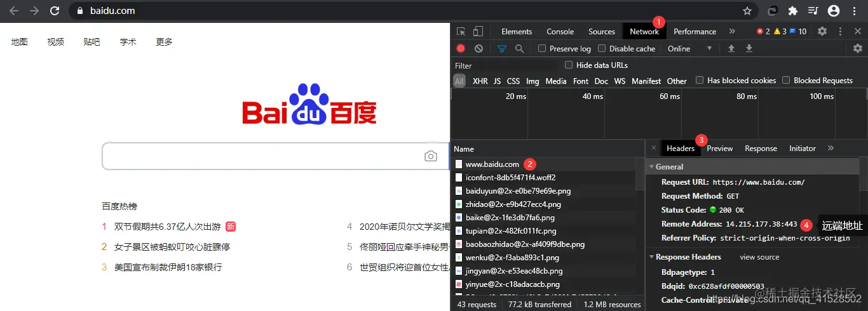Show more DevTools panels chevron
868x311 pixels.
click(x=732, y=31)
